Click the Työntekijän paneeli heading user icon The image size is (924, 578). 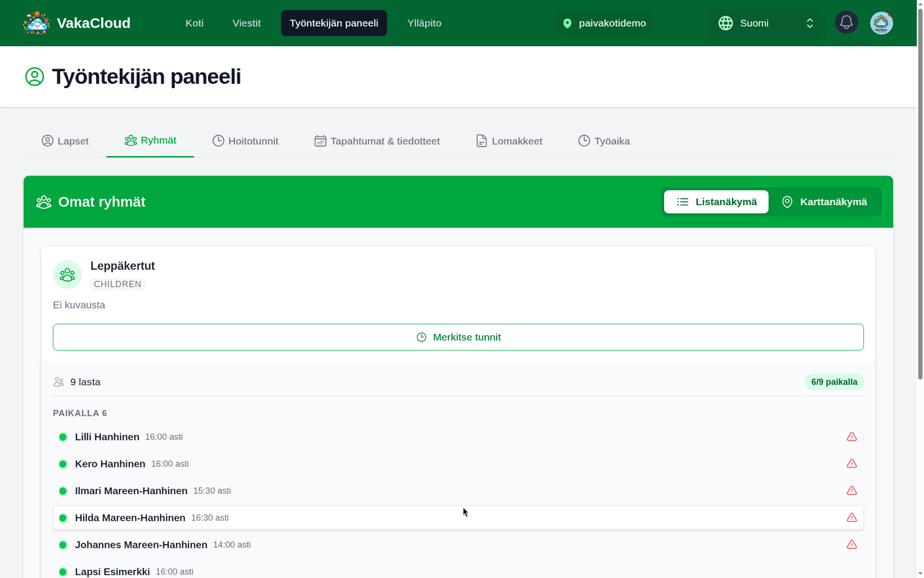[x=35, y=77]
